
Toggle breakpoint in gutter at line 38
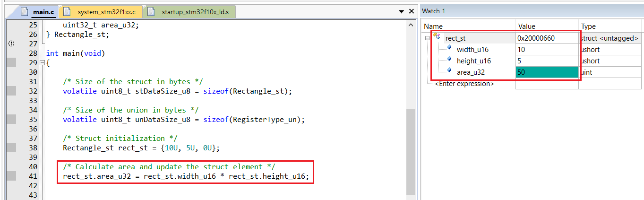point(11,148)
